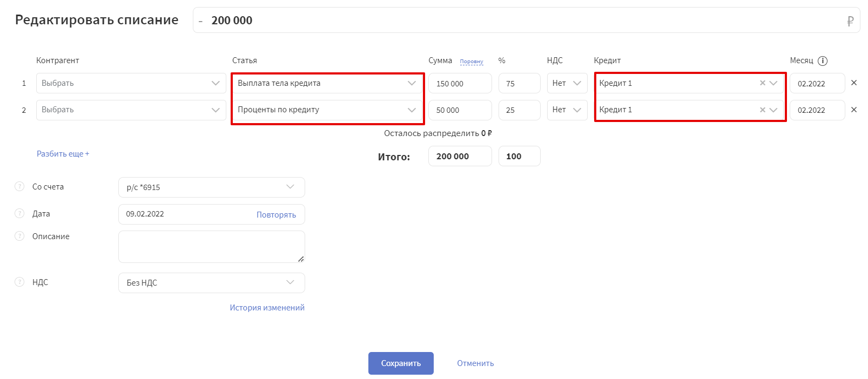Viewport: 868px width, 379px height.
Task: Click help icon beside Со счета
Action: 19,186
